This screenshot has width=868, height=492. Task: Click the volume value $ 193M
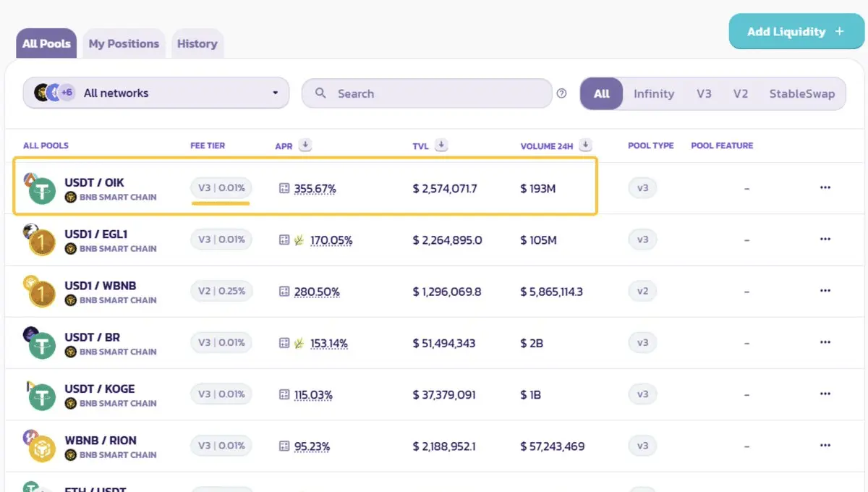pos(538,189)
